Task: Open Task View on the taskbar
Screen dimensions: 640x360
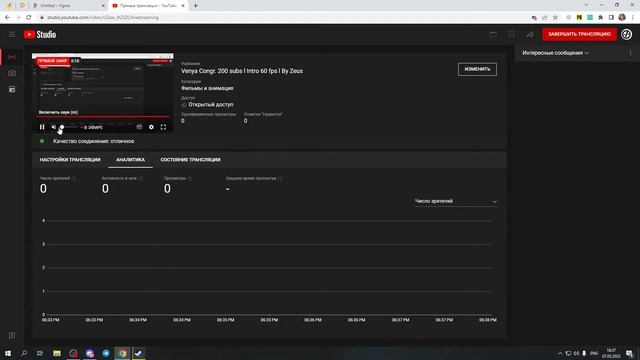Action: click(40, 353)
